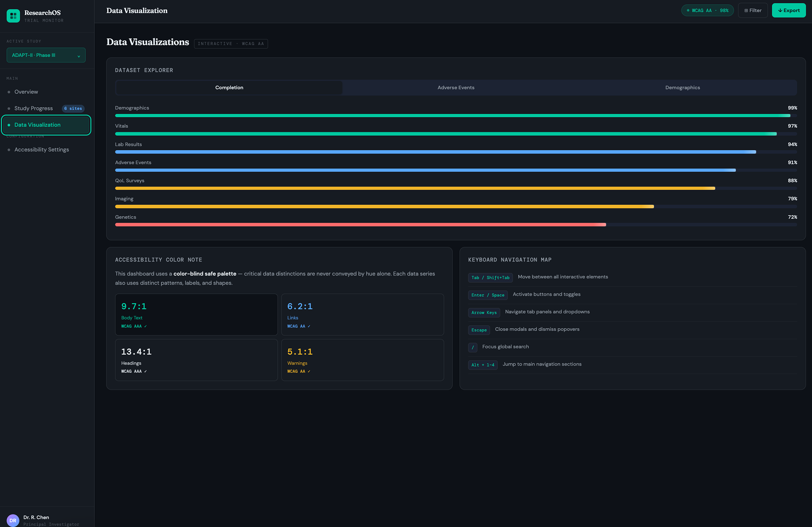This screenshot has height=527, width=812.
Task: Click the Escape key badge
Action: pos(479,330)
